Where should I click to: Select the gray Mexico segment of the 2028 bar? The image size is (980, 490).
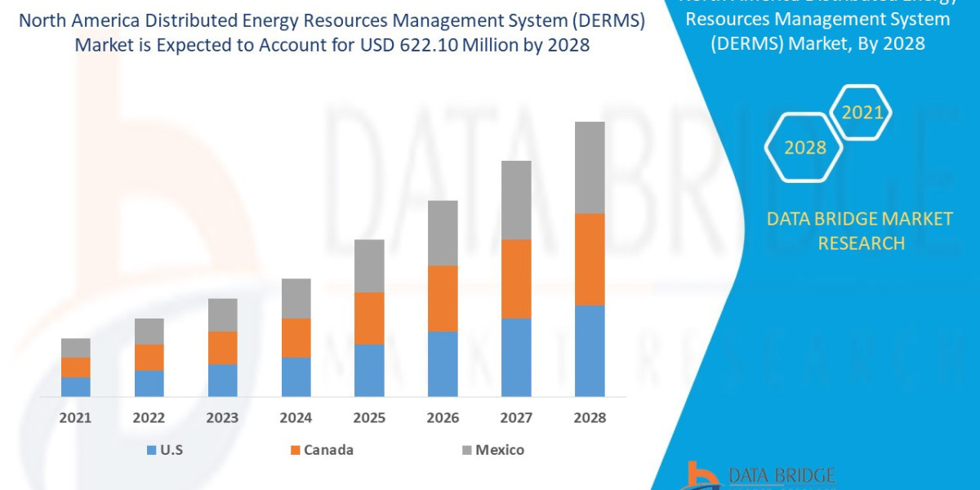590,167
